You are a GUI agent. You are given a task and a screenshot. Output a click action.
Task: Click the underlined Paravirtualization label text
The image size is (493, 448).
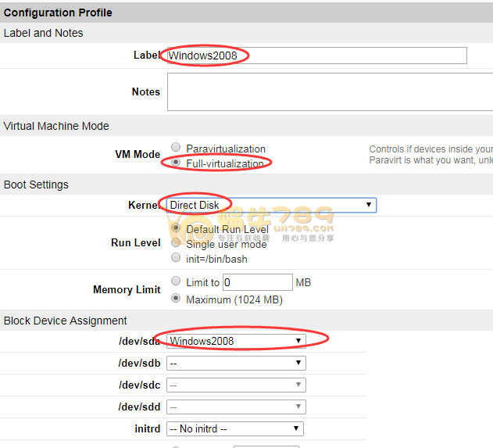point(226,149)
